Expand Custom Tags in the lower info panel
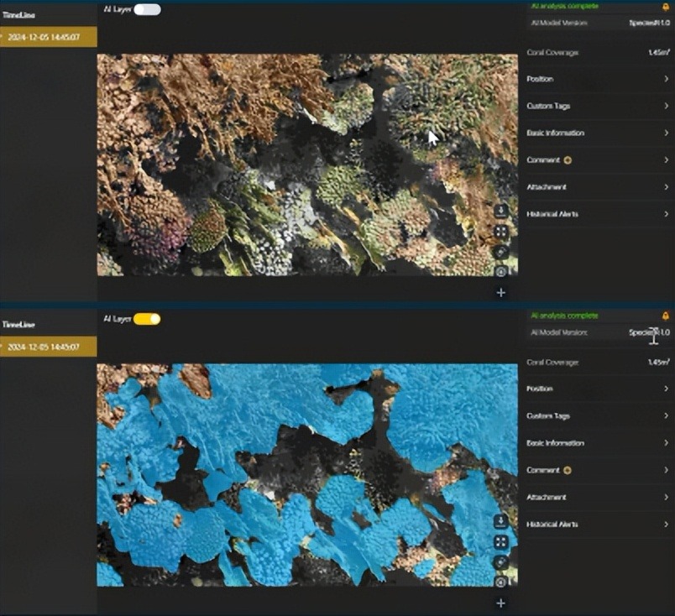Screen dimensions: 675x616 click(597, 416)
